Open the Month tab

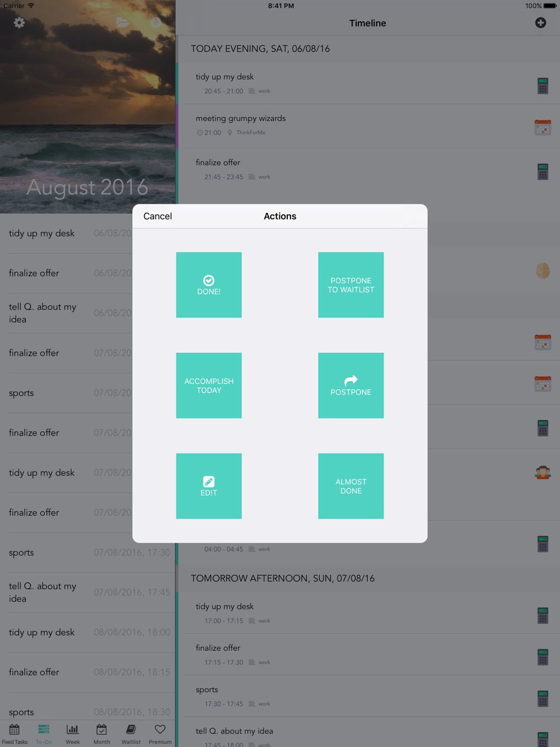[x=102, y=734]
